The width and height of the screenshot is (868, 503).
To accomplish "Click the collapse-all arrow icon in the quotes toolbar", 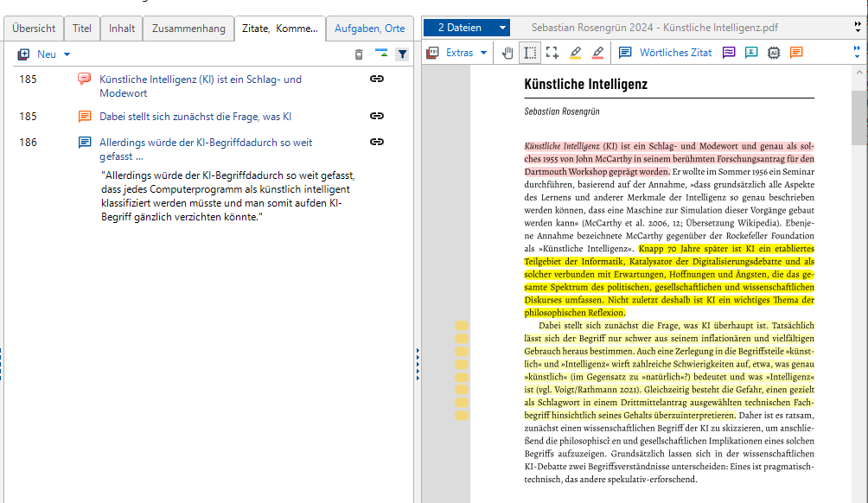I will coord(381,53).
